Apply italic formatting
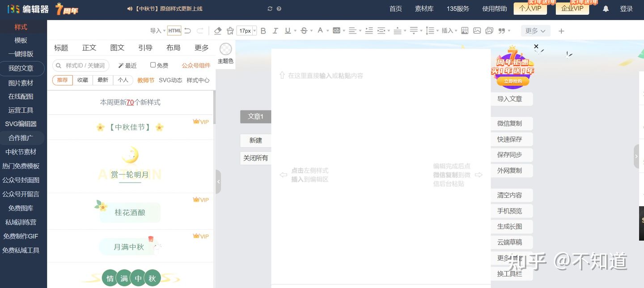The height and width of the screenshot is (288, 644). pyautogui.click(x=275, y=30)
